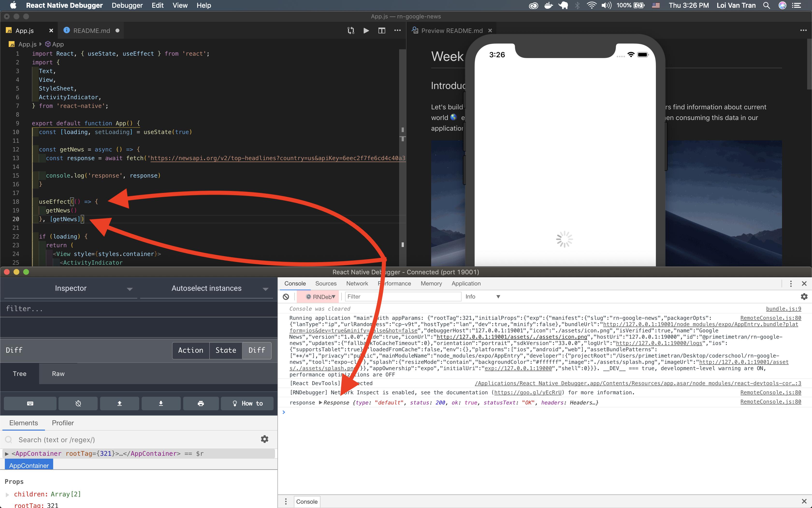Open React DevTools settings gear
The image size is (812, 508).
click(x=265, y=439)
